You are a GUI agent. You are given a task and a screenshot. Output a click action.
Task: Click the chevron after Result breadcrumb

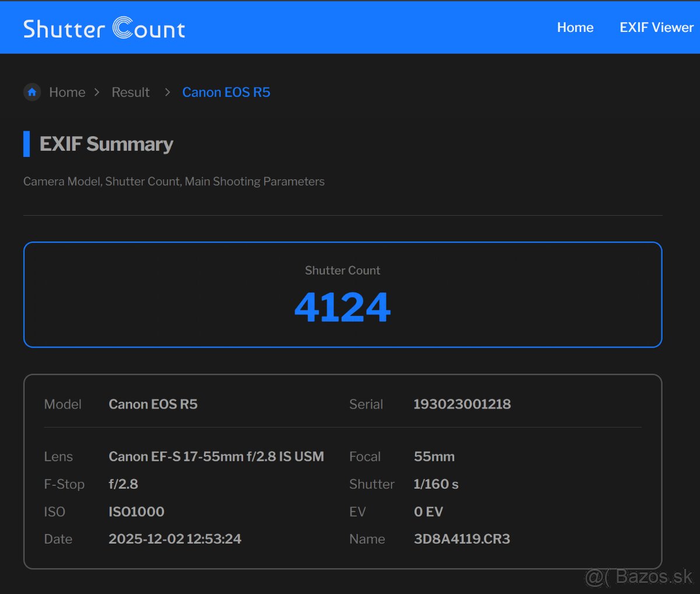[x=167, y=92]
